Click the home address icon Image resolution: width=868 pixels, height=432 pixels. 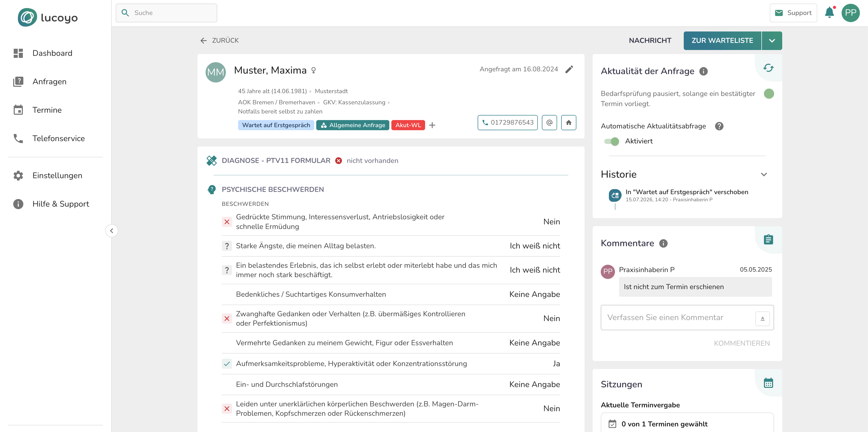point(569,123)
